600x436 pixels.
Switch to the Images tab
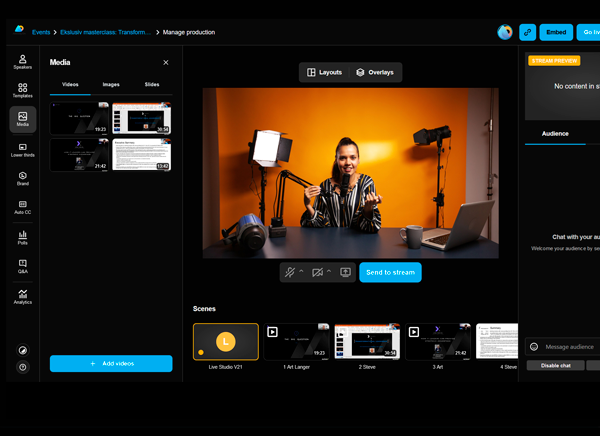111,84
